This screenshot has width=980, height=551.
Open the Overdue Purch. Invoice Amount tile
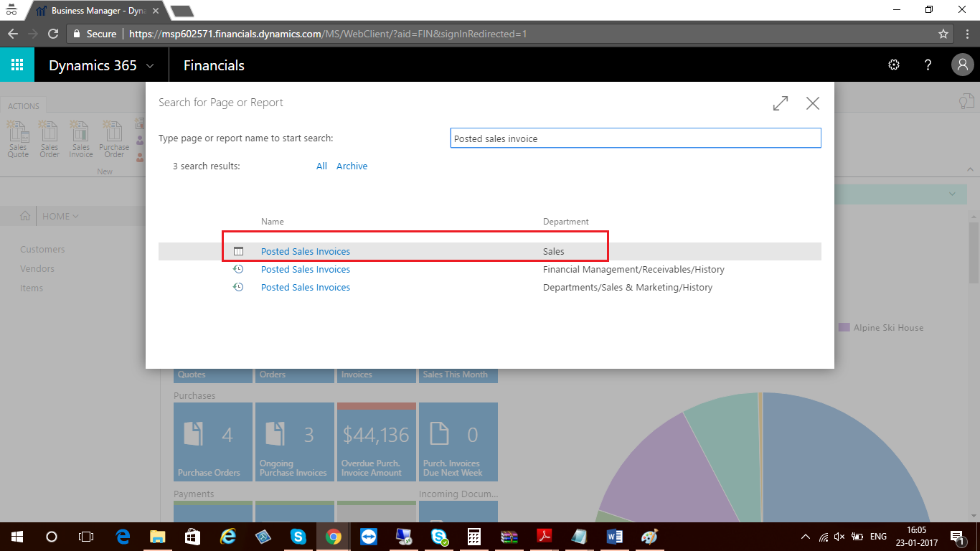tap(377, 441)
